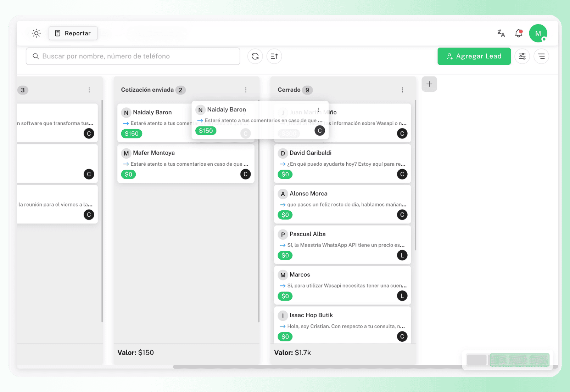Click the $0 badge on Mafer Montoya card
The height and width of the screenshot is (392, 570).
tap(128, 174)
